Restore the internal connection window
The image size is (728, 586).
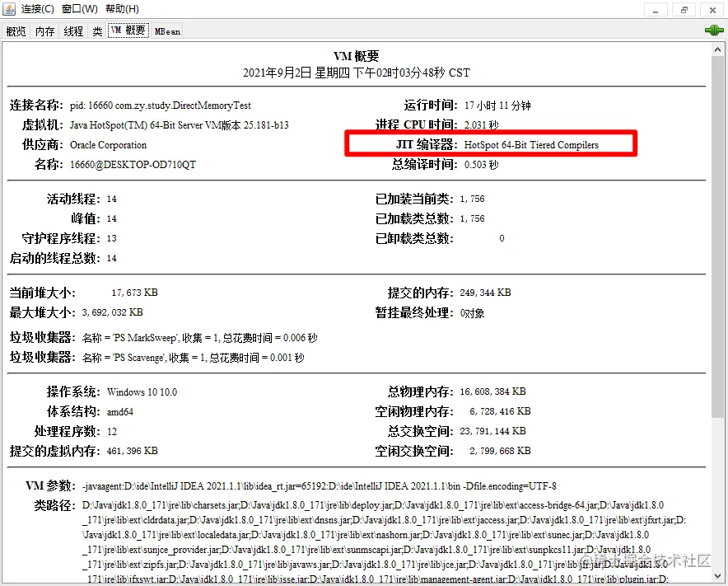pos(684,10)
